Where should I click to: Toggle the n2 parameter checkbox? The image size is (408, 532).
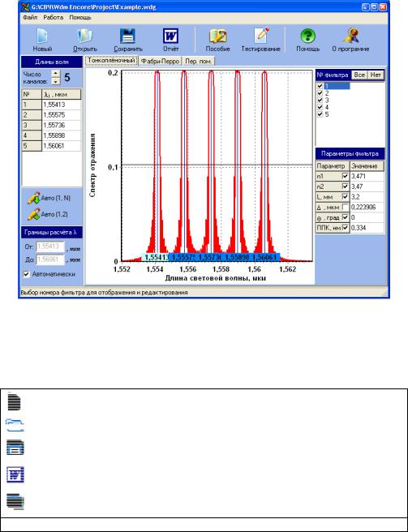pos(346,187)
